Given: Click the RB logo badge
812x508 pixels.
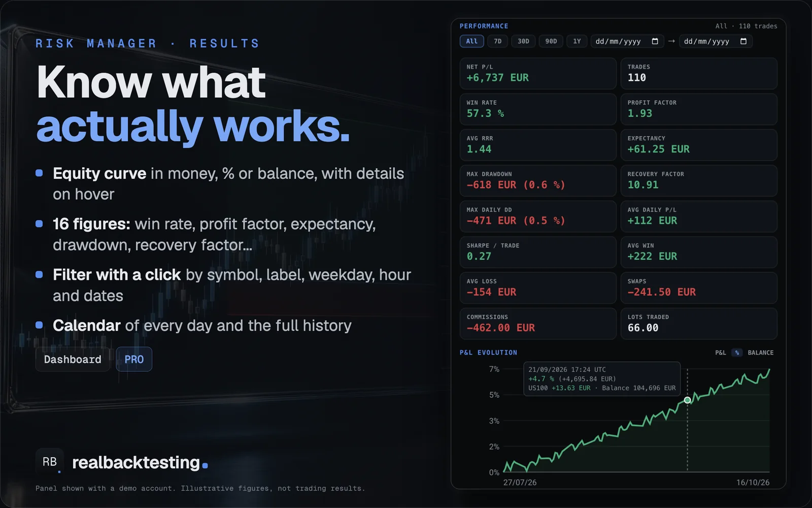Looking at the screenshot, I should pos(50,461).
